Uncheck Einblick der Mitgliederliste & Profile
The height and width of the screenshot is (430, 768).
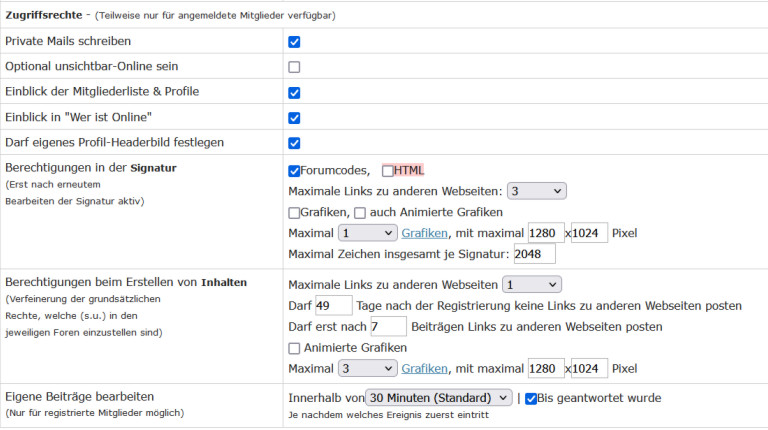[294, 92]
